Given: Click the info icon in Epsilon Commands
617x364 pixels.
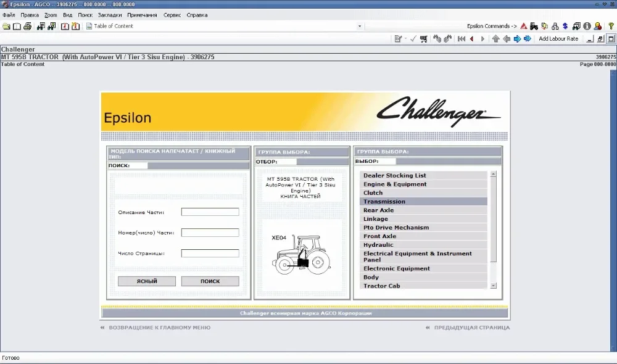Looking at the screenshot, I should (587, 26).
